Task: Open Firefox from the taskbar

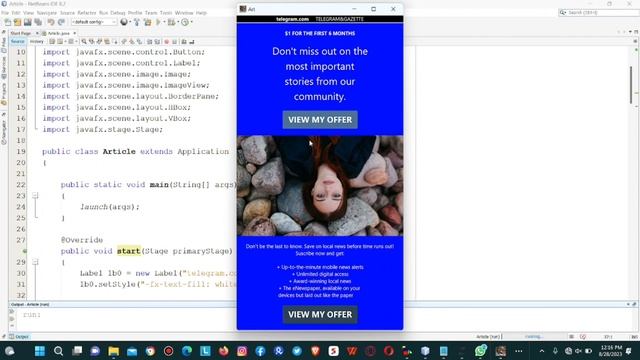Action: (x=224, y=351)
